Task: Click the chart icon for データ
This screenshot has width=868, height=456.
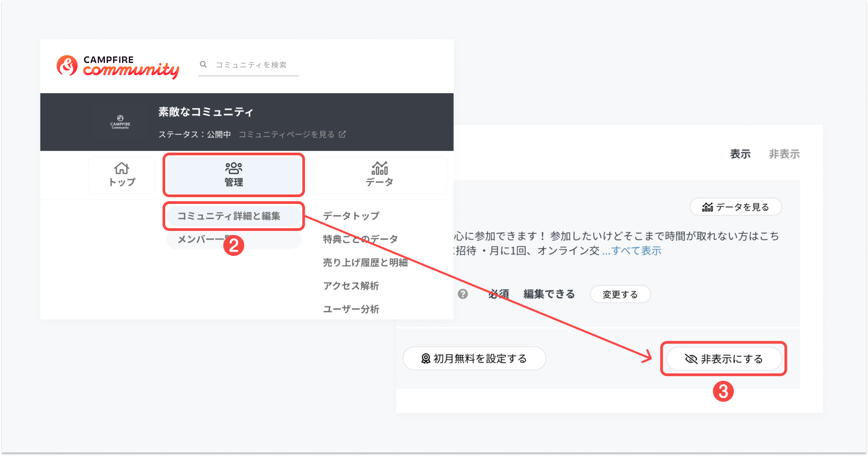Action: pos(380,168)
